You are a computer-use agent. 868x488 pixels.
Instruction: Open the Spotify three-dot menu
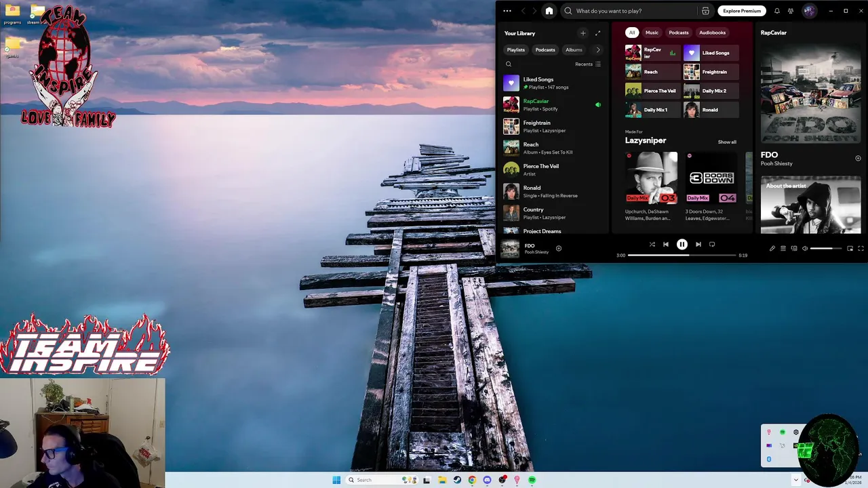tap(507, 11)
